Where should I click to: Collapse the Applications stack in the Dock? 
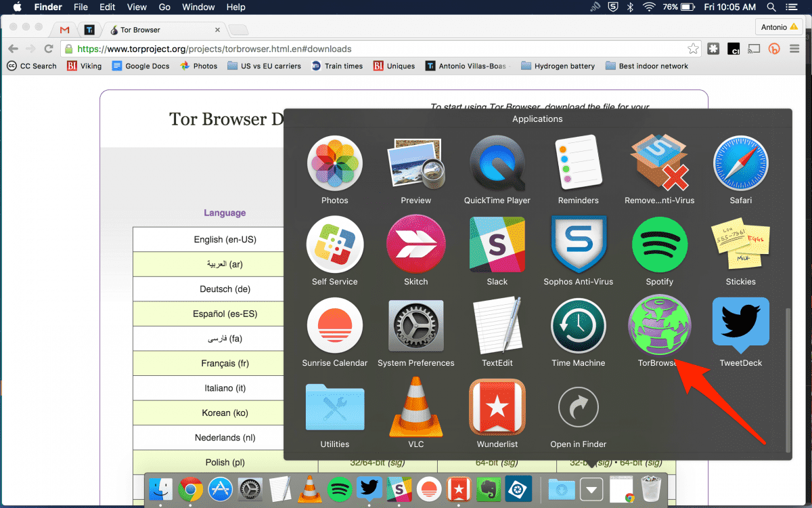(591, 489)
